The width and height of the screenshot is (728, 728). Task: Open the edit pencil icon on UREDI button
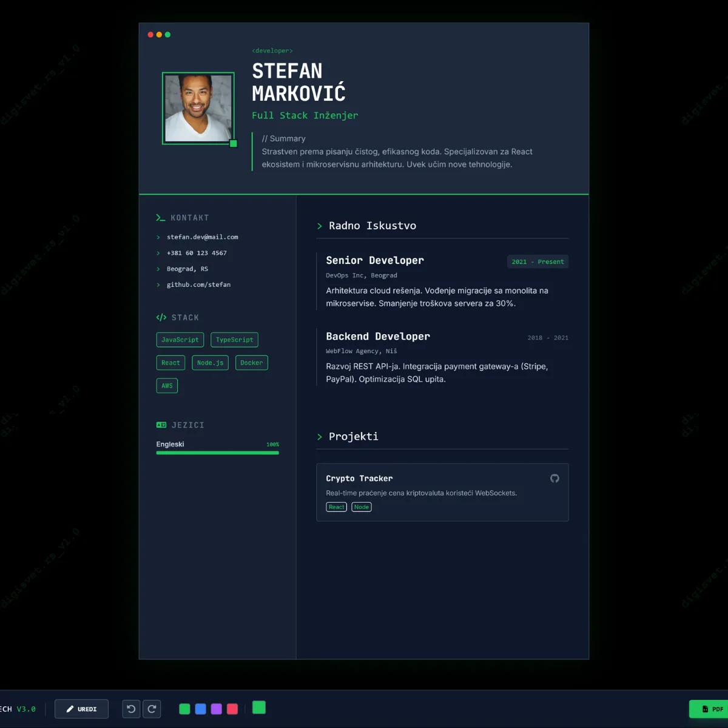pyautogui.click(x=69, y=709)
